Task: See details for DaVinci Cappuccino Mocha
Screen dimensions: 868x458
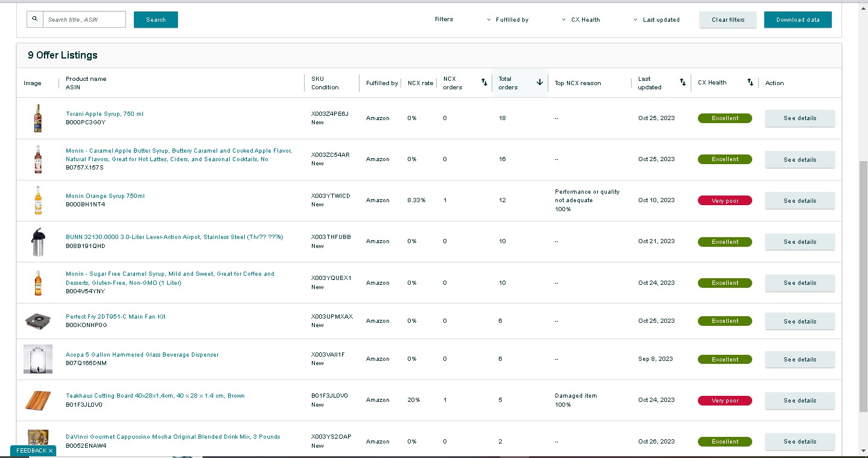Action: tap(800, 441)
